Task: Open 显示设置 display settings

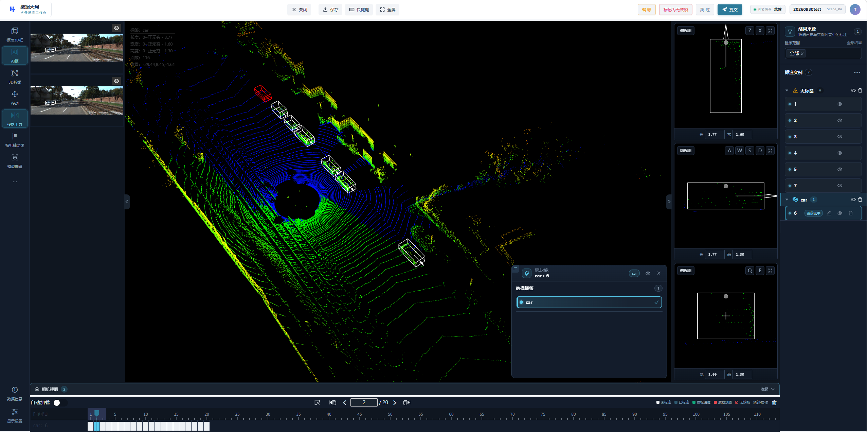Action: (15, 416)
